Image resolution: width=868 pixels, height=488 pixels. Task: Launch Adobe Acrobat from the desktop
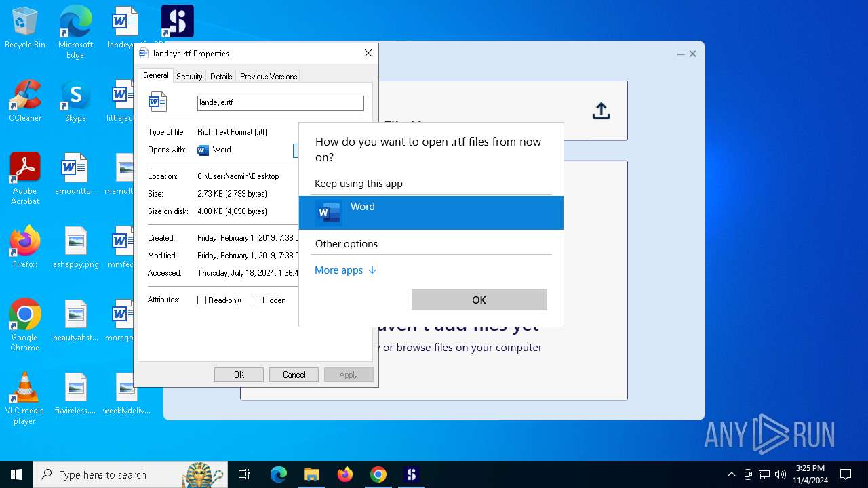pos(25,179)
